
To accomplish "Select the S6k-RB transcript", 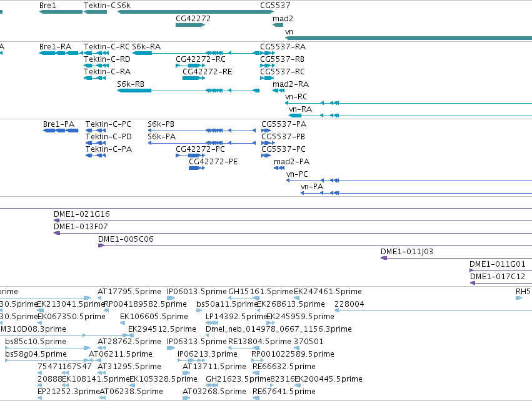I will (189, 91).
